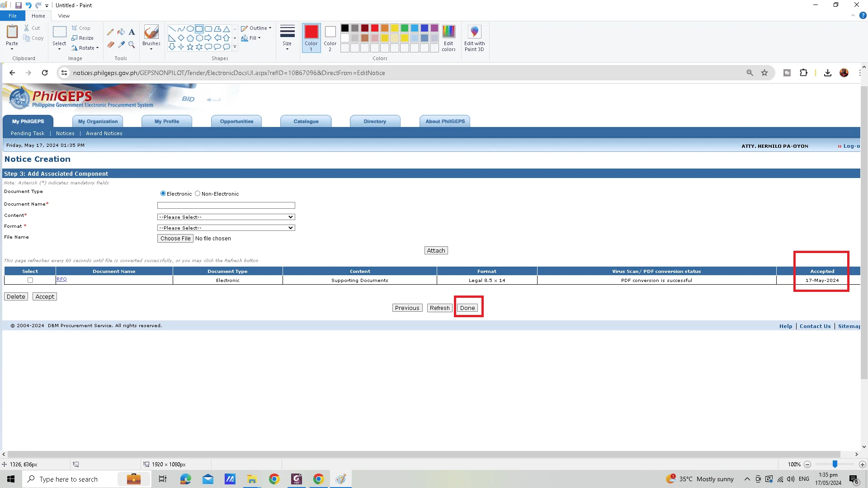Click the Windows Start button
Viewport: 868px width, 488px height.
pos(11,479)
